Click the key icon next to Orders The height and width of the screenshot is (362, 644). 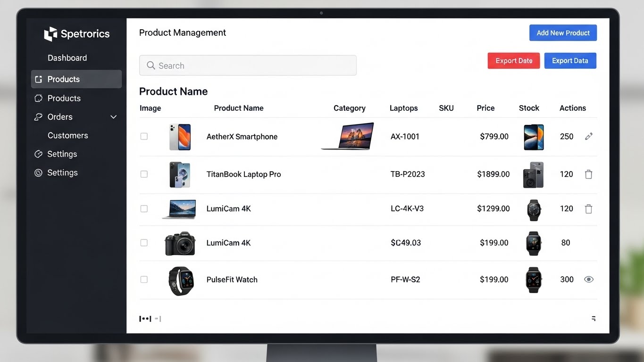click(39, 117)
